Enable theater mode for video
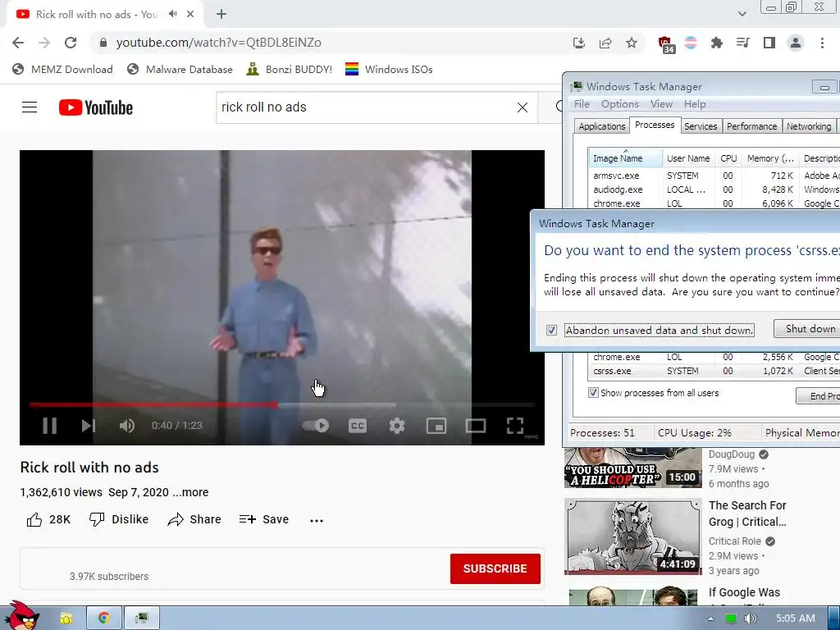The image size is (840, 630). [475, 426]
